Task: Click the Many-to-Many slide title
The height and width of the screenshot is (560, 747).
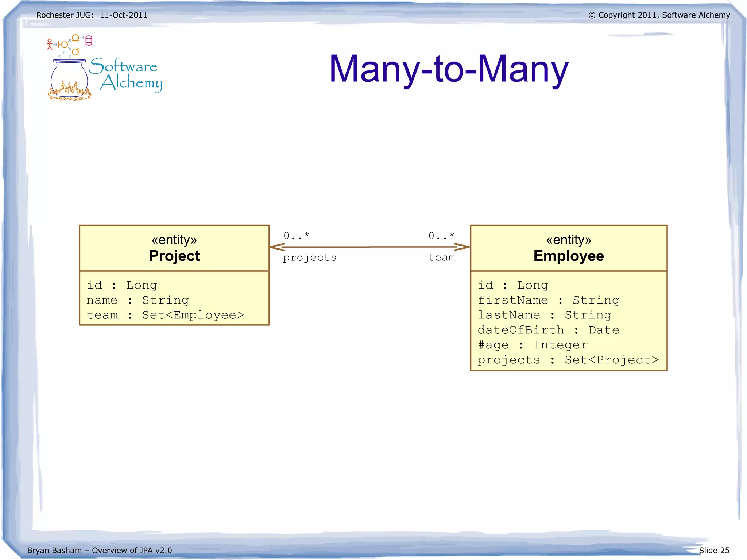Action: 448,69
